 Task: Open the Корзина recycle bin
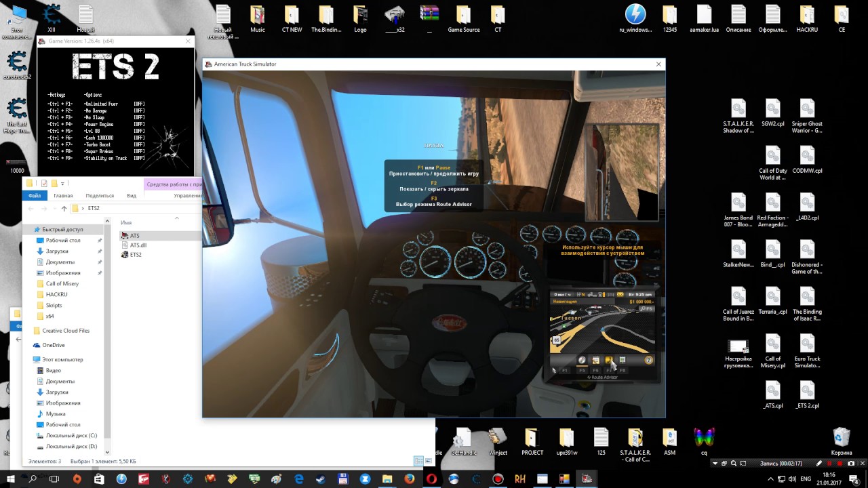[x=842, y=441]
